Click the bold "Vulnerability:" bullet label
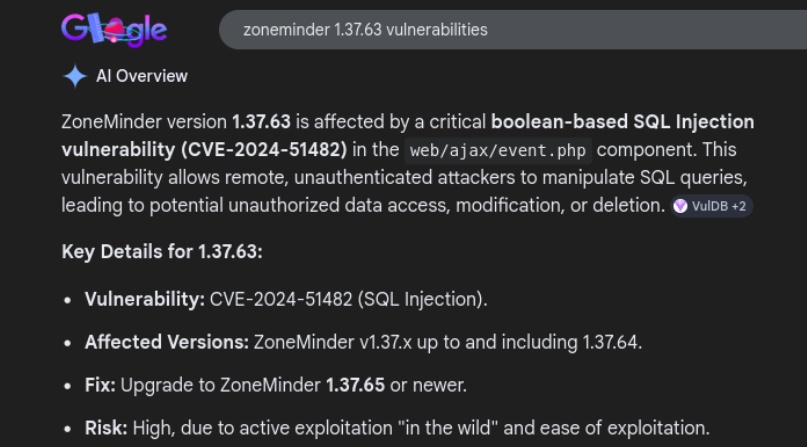807x447 pixels. click(145, 299)
